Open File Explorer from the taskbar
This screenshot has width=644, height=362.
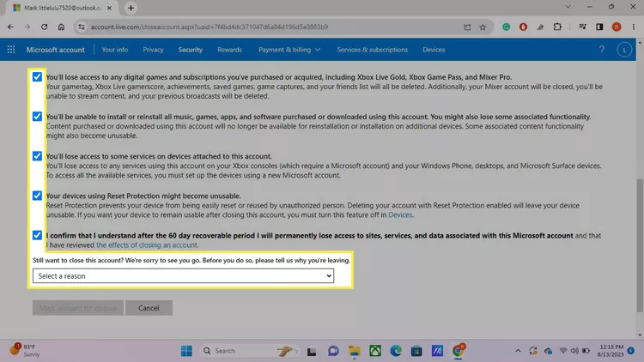tap(354, 351)
